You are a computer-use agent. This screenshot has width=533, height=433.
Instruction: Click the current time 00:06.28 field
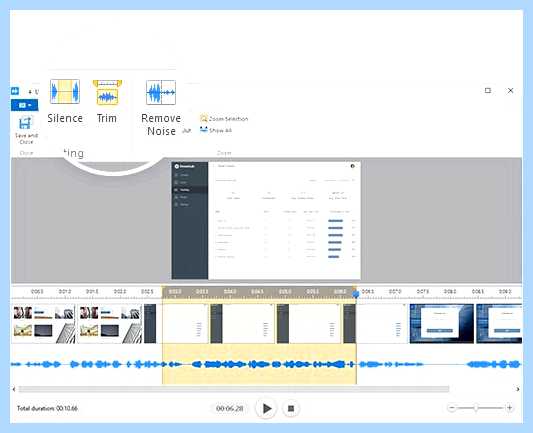coord(230,408)
